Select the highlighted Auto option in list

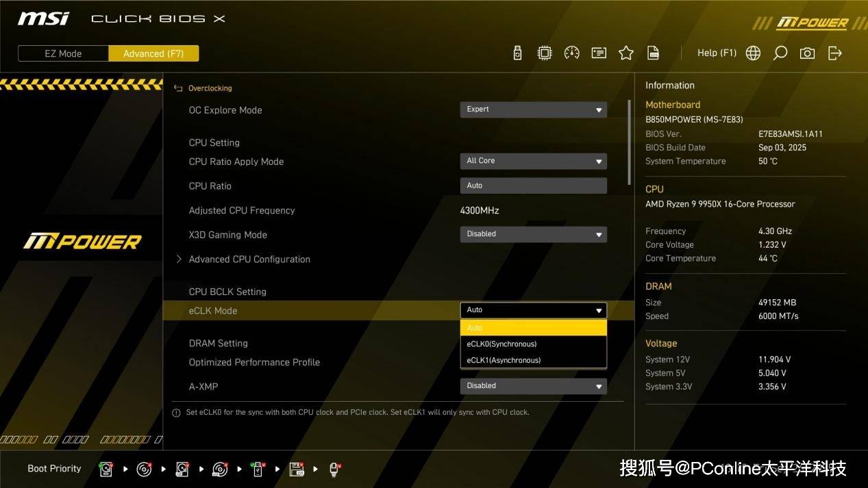(533, 328)
